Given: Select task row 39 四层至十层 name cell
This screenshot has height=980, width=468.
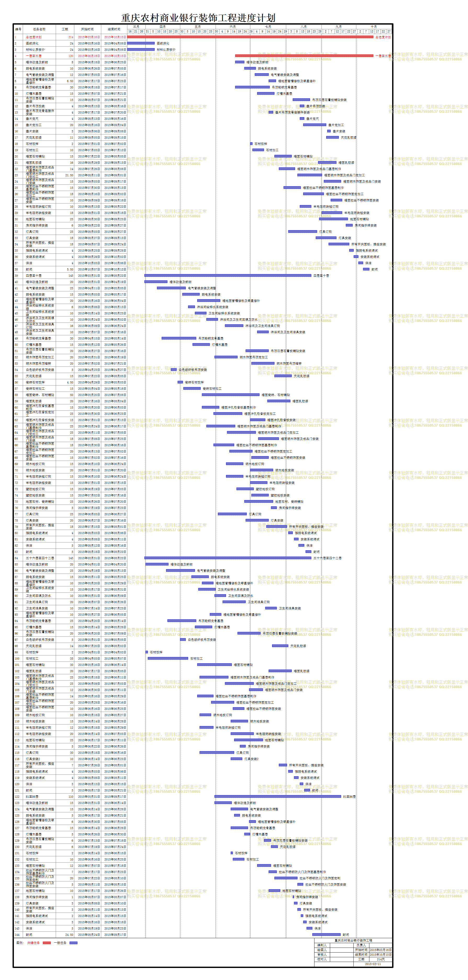Looking at the screenshot, I should (x=39, y=276).
